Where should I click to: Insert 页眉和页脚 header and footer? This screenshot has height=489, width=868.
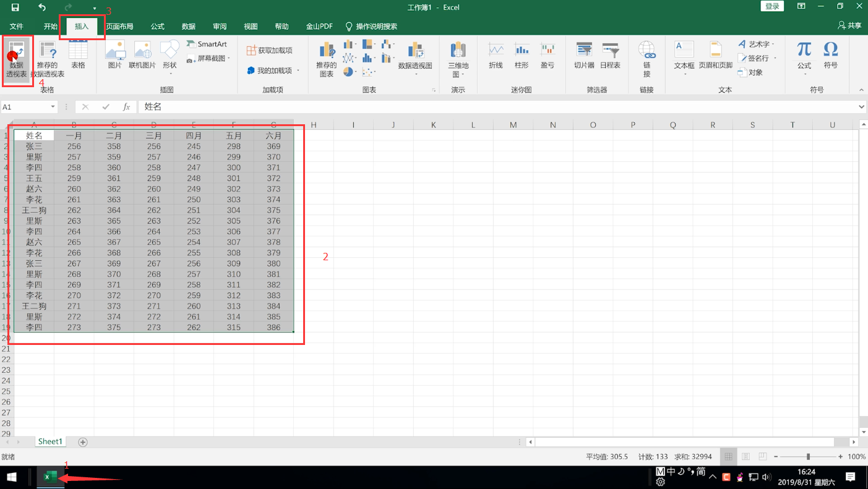pyautogui.click(x=716, y=56)
